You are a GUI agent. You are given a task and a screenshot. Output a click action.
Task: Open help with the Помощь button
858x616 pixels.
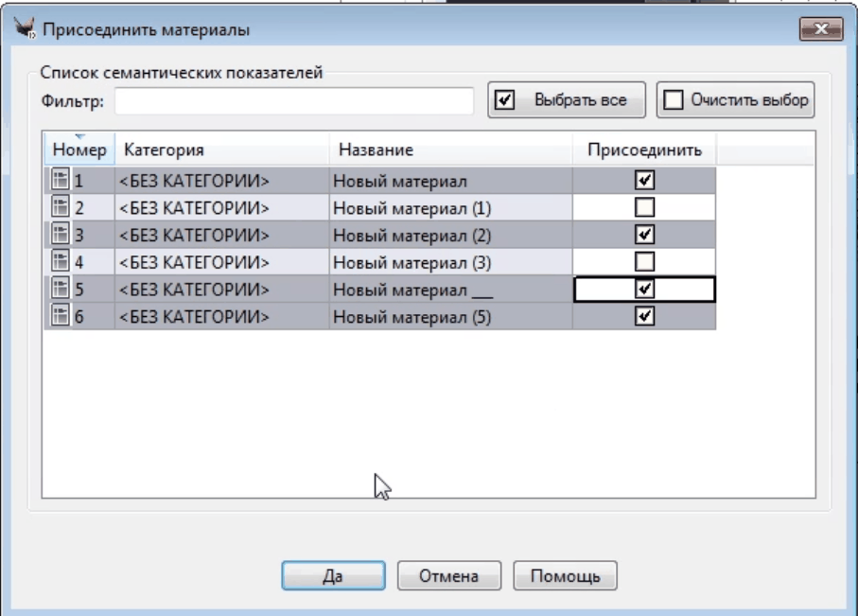click(x=565, y=575)
